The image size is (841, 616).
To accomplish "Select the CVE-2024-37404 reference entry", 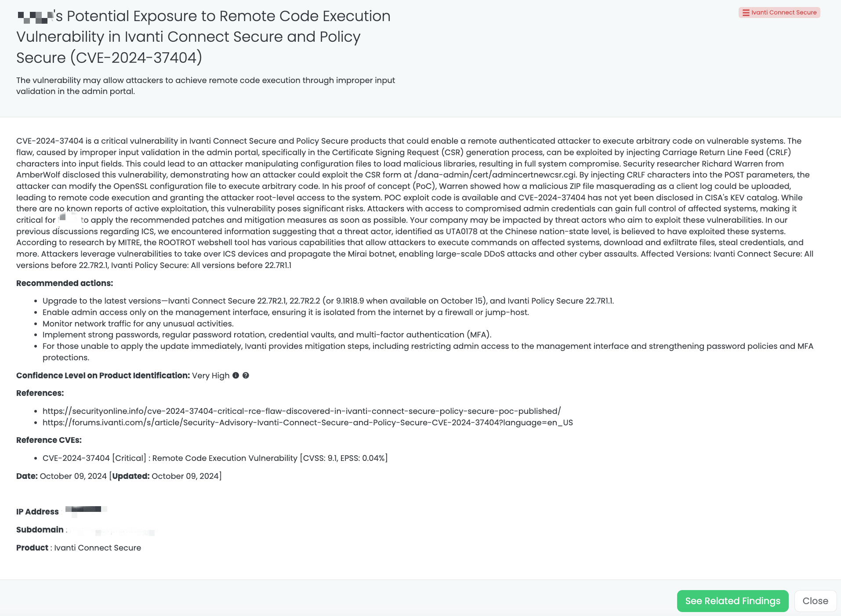I will [x=214, y=458].
